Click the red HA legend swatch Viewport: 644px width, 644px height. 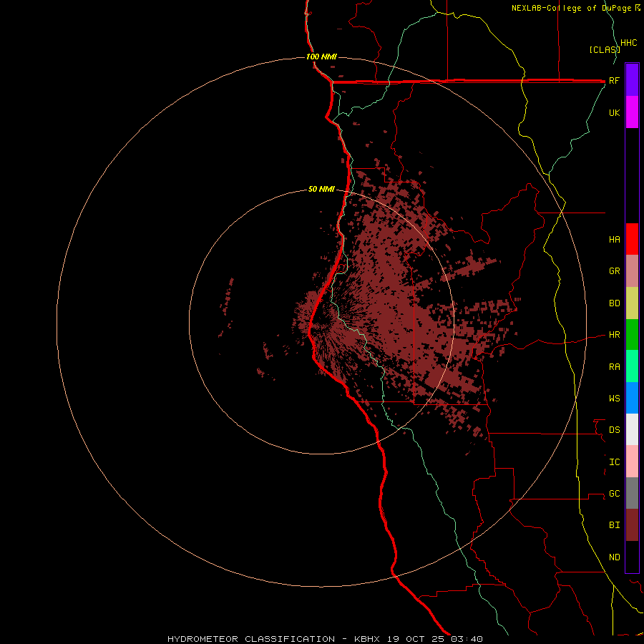coord(632,239)
